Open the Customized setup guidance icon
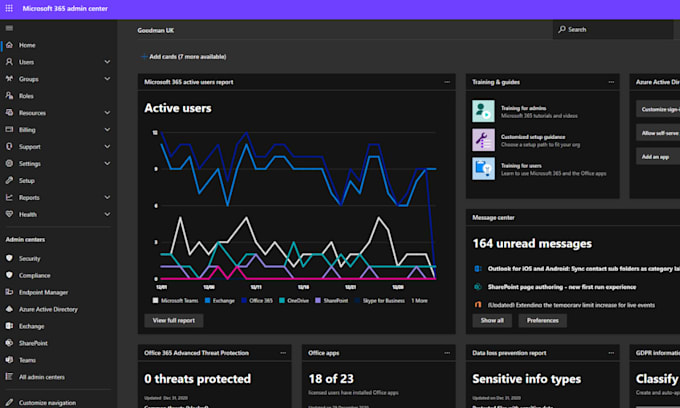Viewport: 680px width, 408px height. pos(483,138)
